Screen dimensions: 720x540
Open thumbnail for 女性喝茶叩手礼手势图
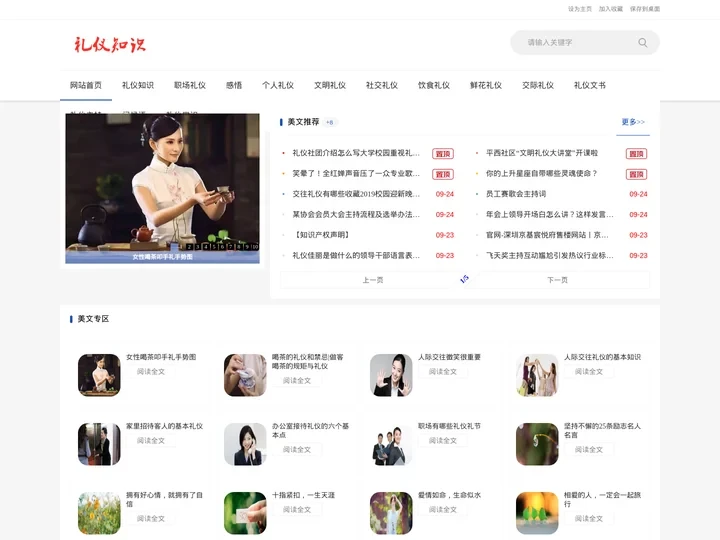(99, 375)
